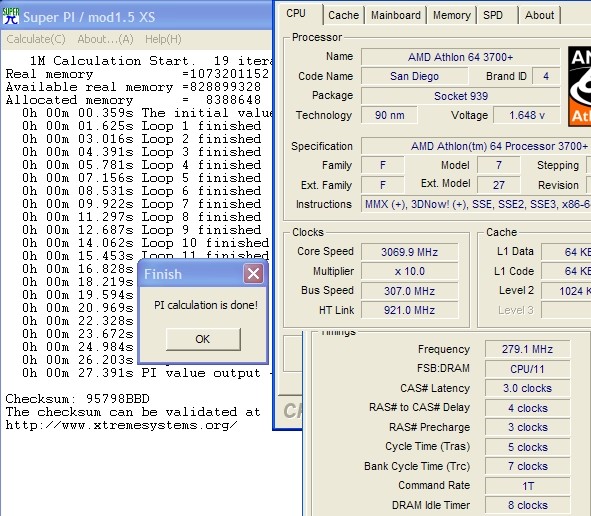Click the Level 2 cache value
This screenshot has width=591, height=516.
pos(566,291)
